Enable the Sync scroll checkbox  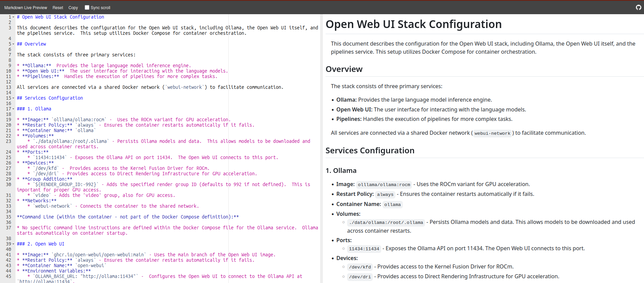[87, 7]
